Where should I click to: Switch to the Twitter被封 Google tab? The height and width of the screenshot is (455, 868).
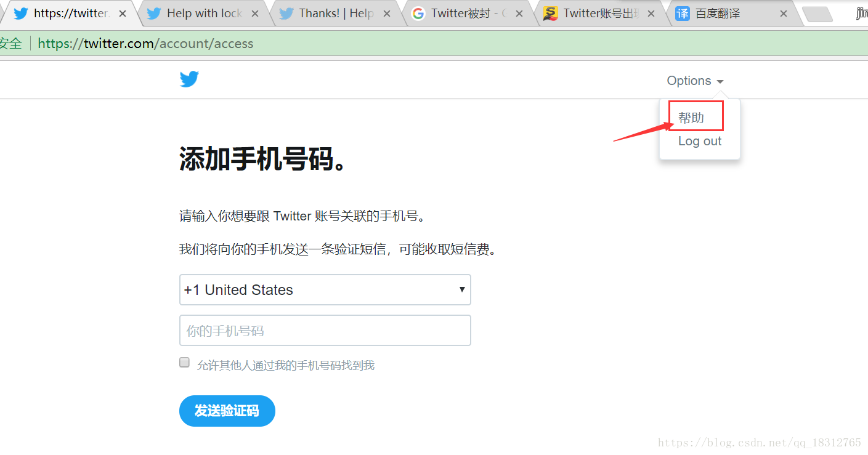[469, 13]
